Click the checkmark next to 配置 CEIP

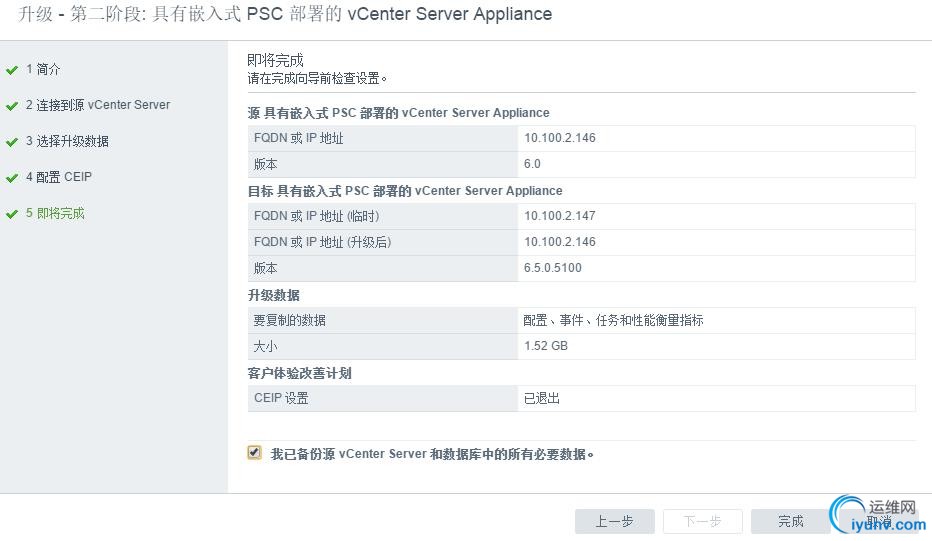12,178
